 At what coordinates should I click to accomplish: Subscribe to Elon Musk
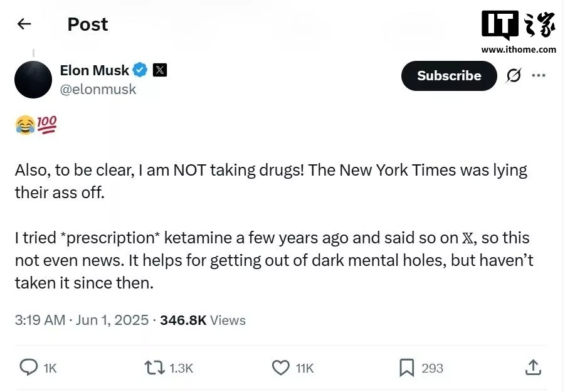(x=449, y=76)
